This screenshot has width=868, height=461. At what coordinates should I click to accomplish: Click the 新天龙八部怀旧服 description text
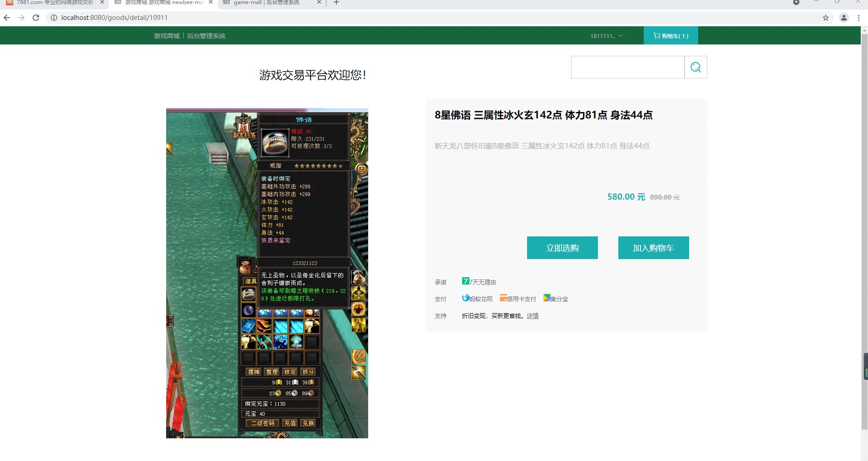542,146
